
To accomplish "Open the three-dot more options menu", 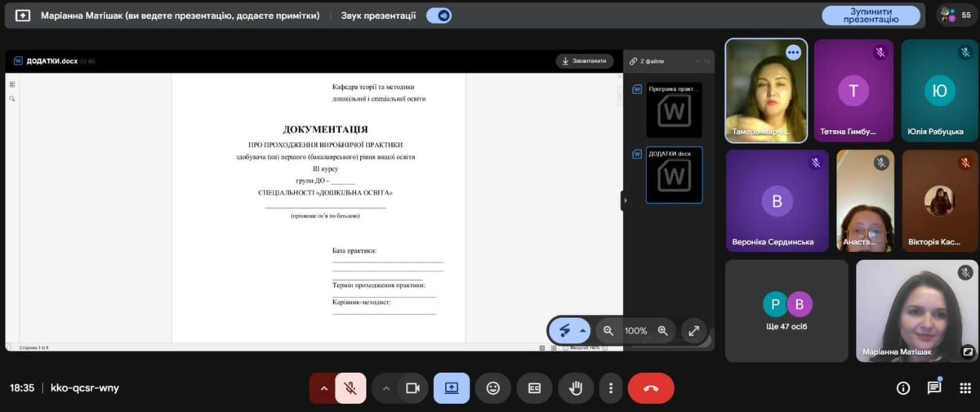I will pos(609,388).
